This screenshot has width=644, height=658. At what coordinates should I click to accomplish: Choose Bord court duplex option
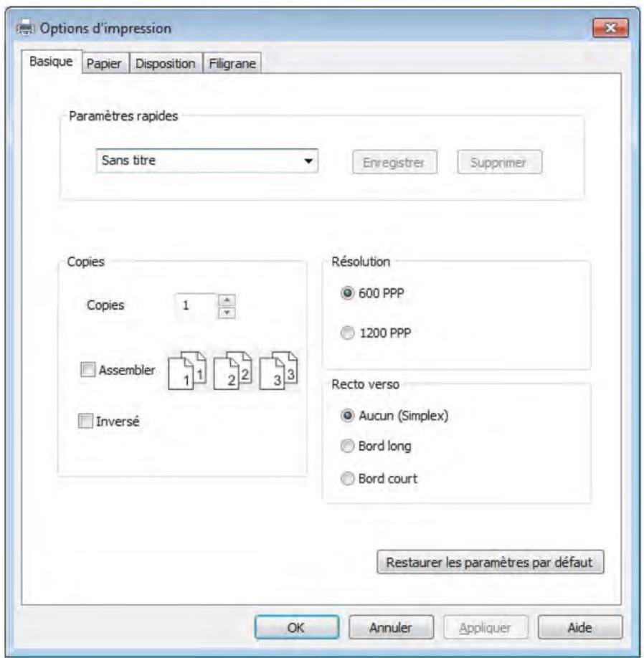(x=348, y=478)
